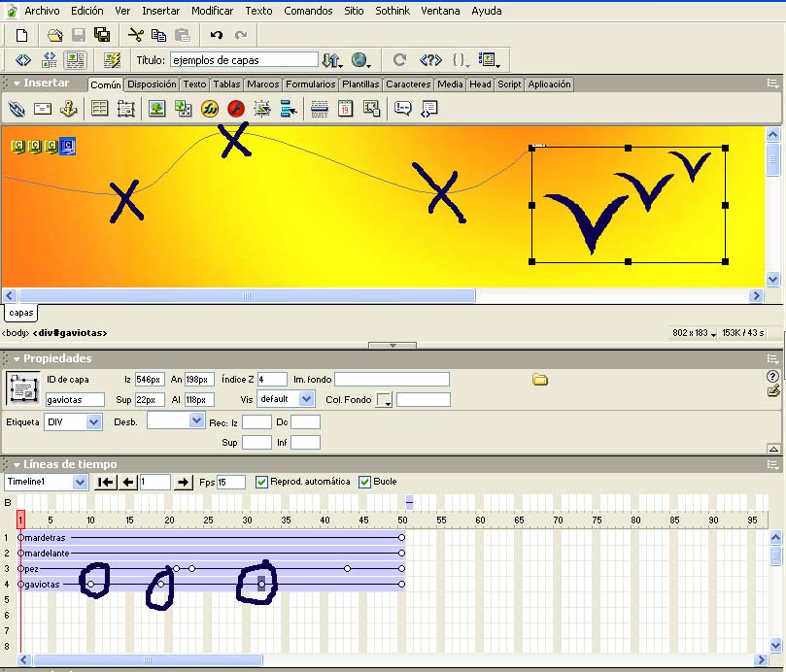Click the Preview in browser globe icon
The height and width of the screenshot is (672, 786).
pos(359,60)
